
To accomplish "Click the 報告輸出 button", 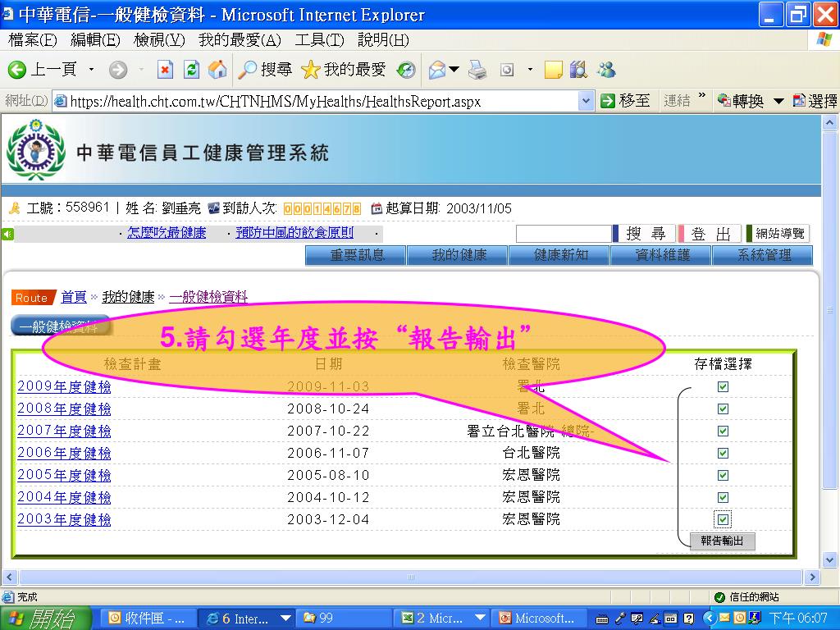I will pyautogui.click(x=722, y=541).
